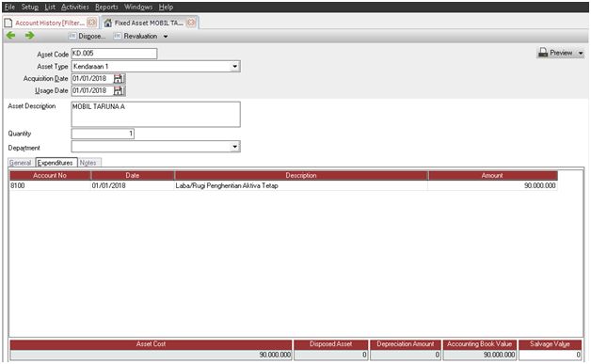Click the Account No column header
Screen dimensions: 591x364
click(50, 175)
